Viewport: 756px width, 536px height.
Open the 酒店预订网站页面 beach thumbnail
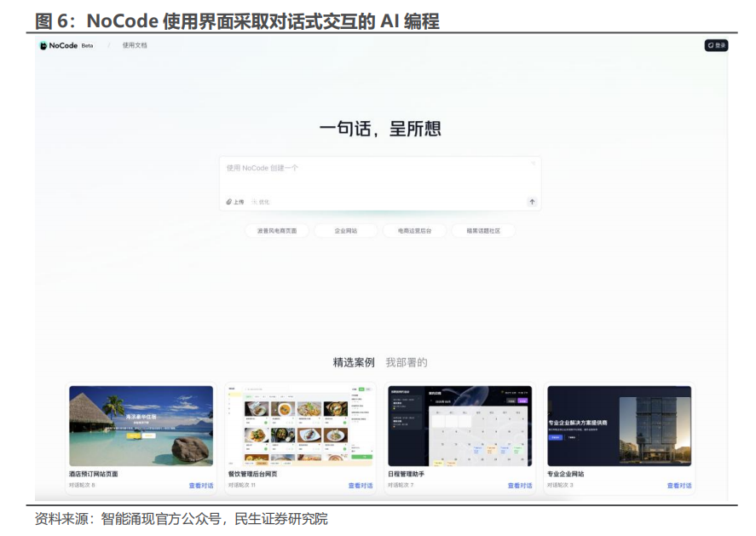141,426
